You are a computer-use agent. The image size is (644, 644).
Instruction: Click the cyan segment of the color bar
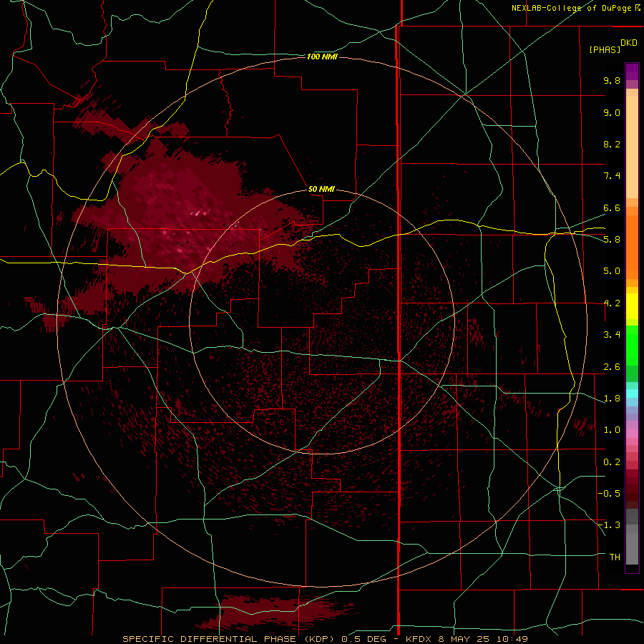[632, 394]
